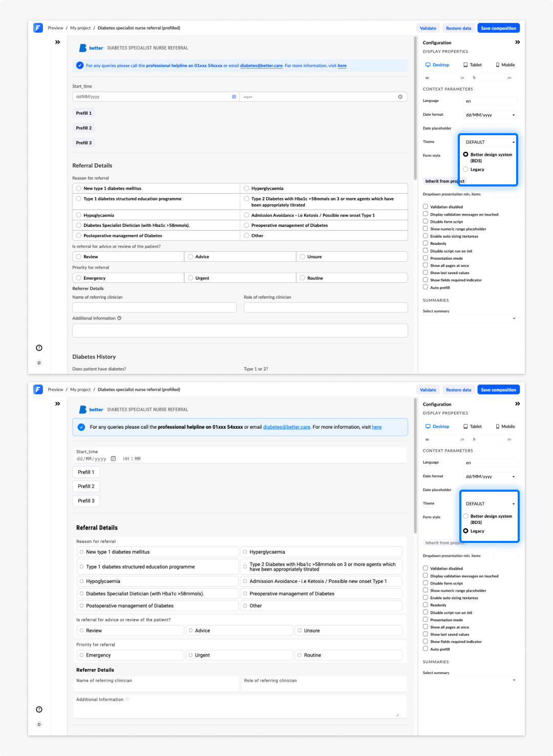Open Date format dropdown in lower screenshot

click(x=490, y=476)
